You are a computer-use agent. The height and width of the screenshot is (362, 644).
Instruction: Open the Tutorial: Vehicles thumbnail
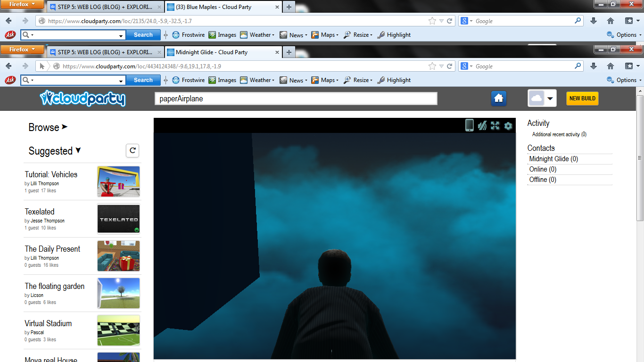tap(118, 181)
